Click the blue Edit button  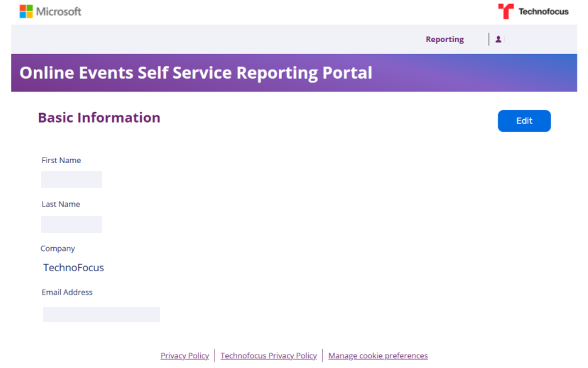coord(524,121)
